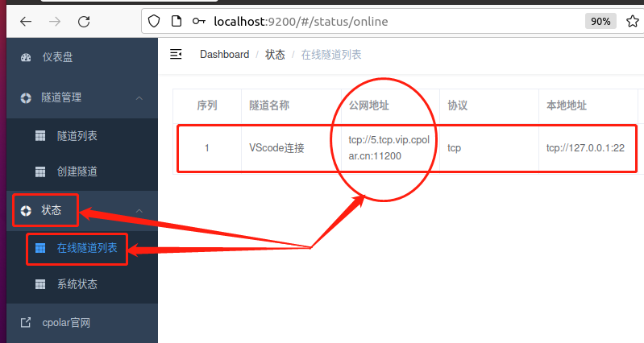Click the external link icon beside cpolar官网
The image size is (644, 343).
(x=26, y=323)
